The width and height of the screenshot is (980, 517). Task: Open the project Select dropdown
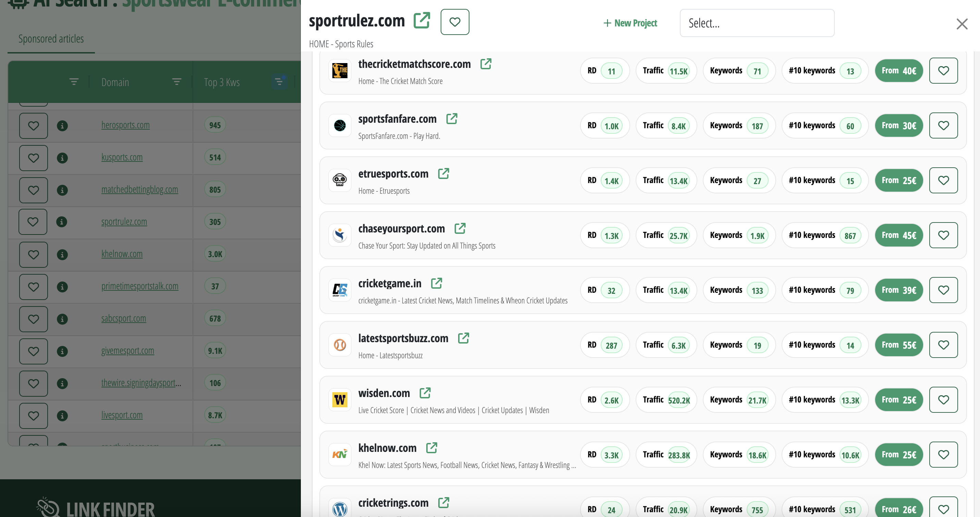(757, 23)
